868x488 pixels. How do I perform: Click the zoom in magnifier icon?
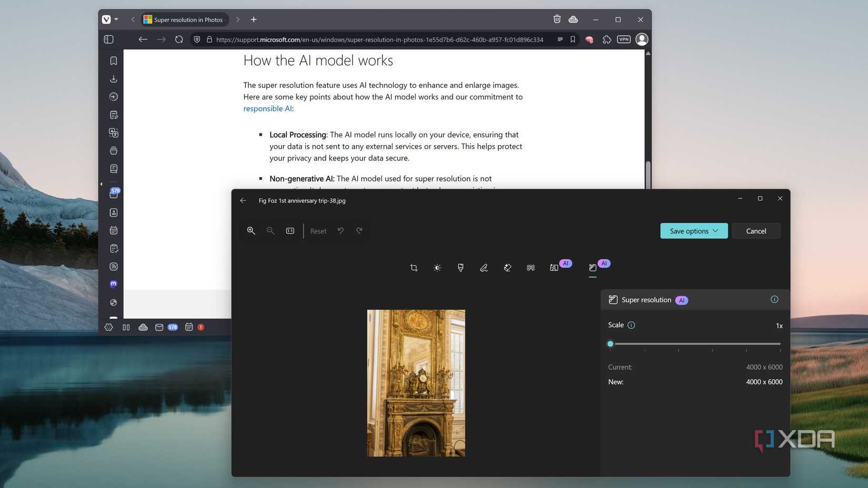pos(251,231)
